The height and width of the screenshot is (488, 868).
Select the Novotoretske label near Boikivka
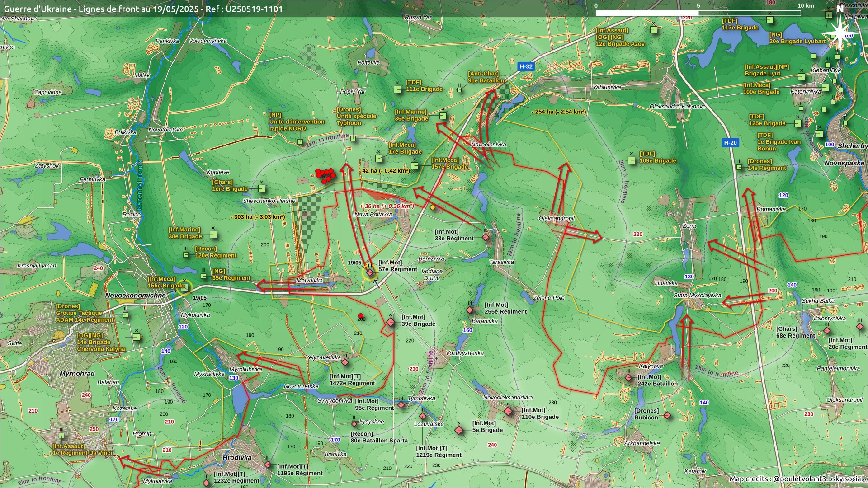(x=166, y=130)
